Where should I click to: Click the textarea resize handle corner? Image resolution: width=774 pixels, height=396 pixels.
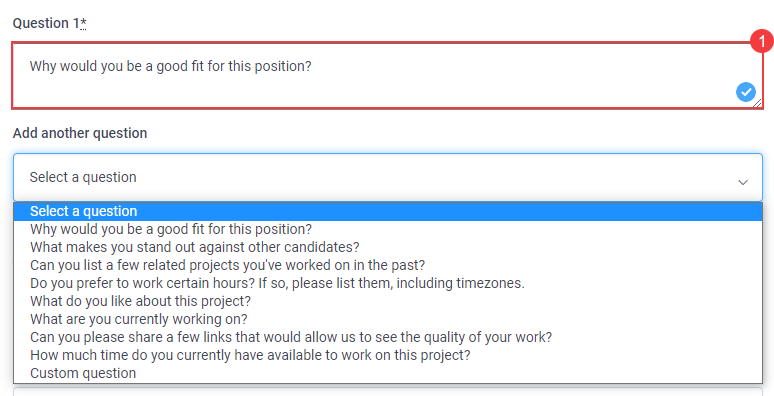pyautogui.click(x=757, y=103)
